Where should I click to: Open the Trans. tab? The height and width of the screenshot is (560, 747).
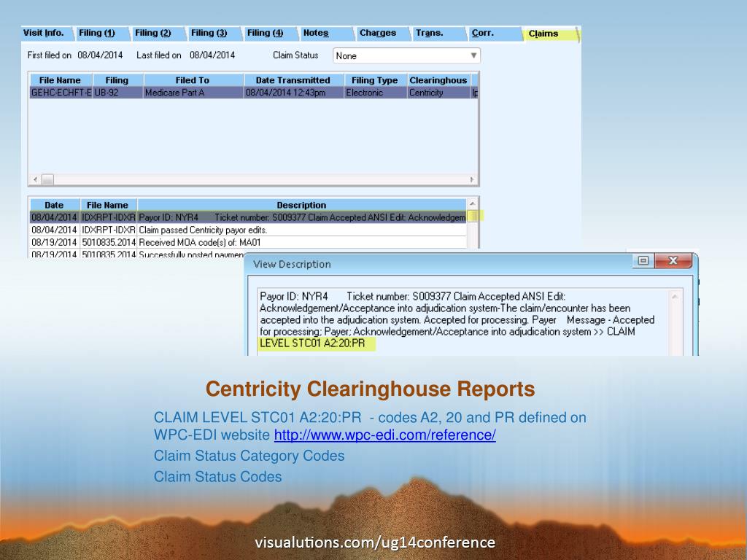coord(436,33)
